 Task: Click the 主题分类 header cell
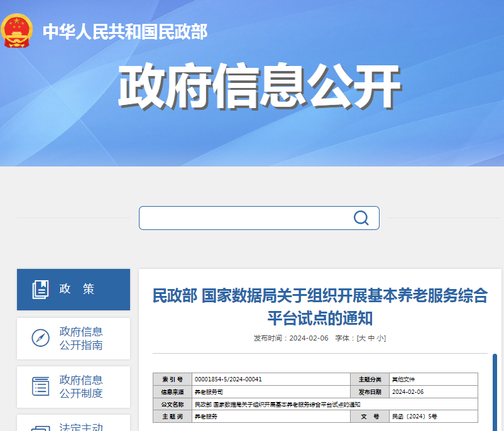(370, 379)
